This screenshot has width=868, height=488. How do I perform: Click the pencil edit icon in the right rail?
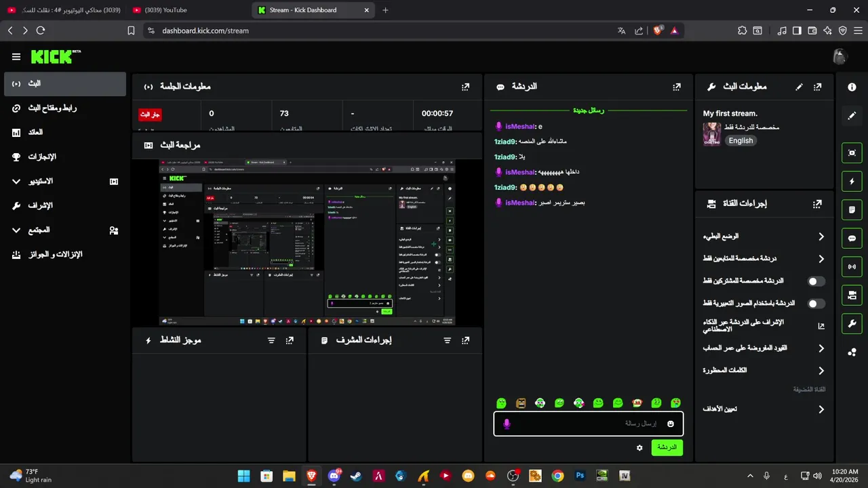pyautogui.click(x=852, y=116)
